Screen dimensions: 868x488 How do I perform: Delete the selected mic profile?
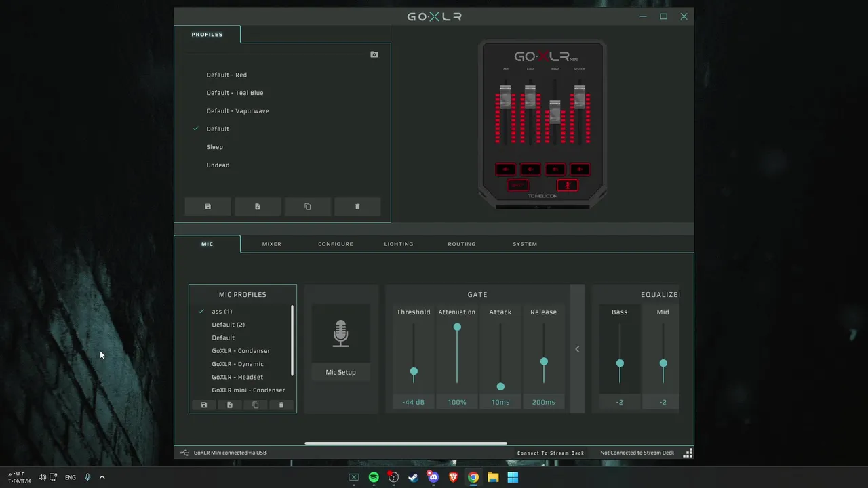pyautogui.click(x=281, y=405)
